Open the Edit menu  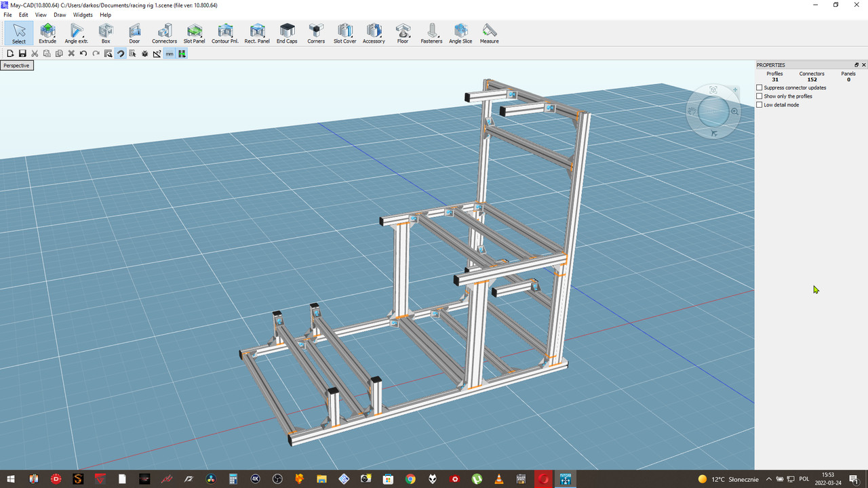pos(24,15)
